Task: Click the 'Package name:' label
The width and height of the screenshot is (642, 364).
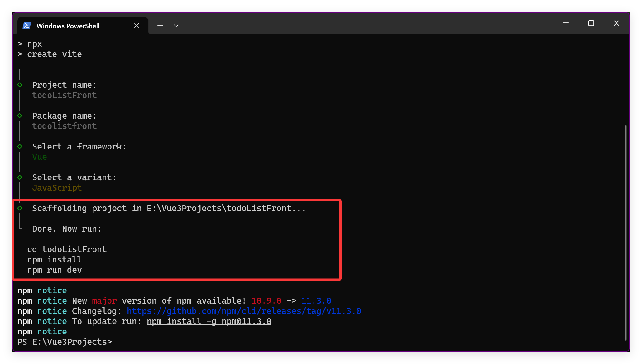Action: coord(65,116)
